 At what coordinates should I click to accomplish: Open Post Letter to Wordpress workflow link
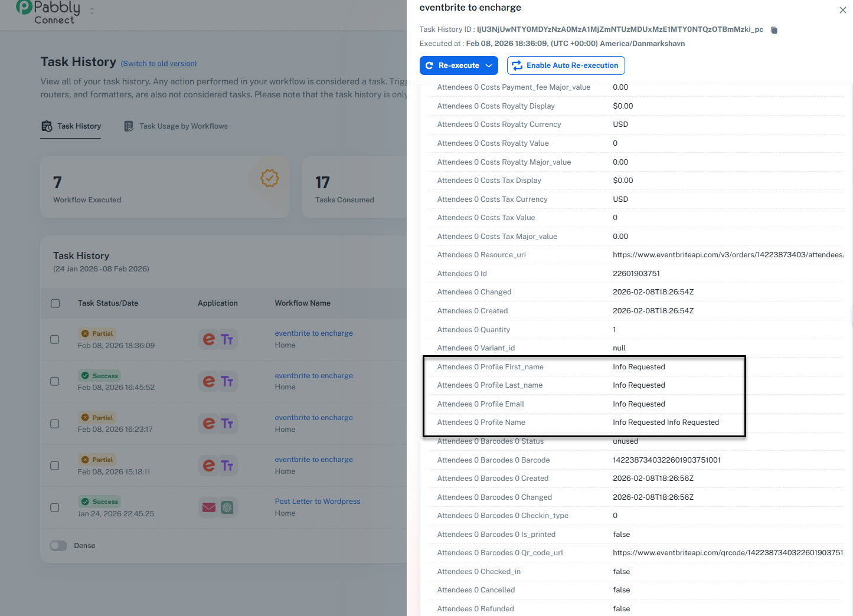tap(317, 502)
